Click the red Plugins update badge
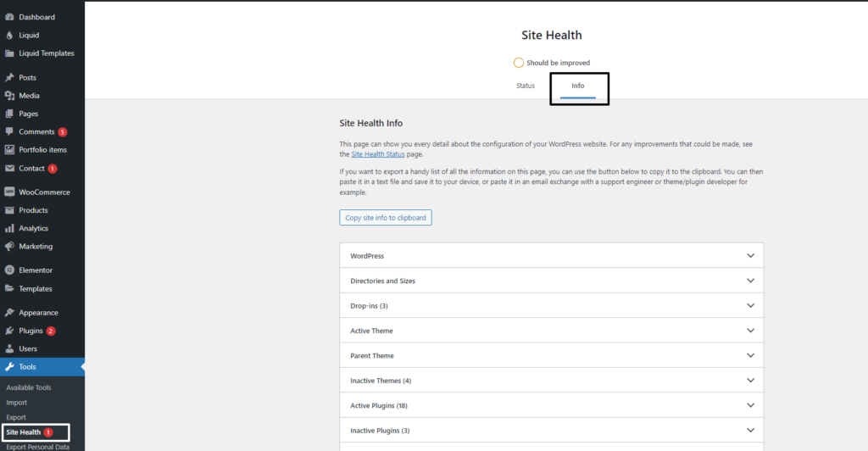 [x=50, y=331]
